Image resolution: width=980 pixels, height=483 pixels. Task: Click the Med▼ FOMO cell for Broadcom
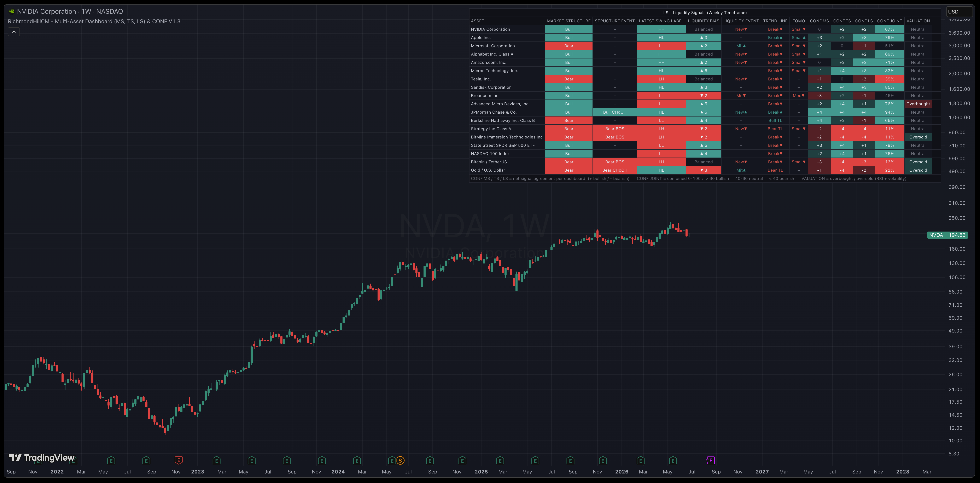[798, 96]
